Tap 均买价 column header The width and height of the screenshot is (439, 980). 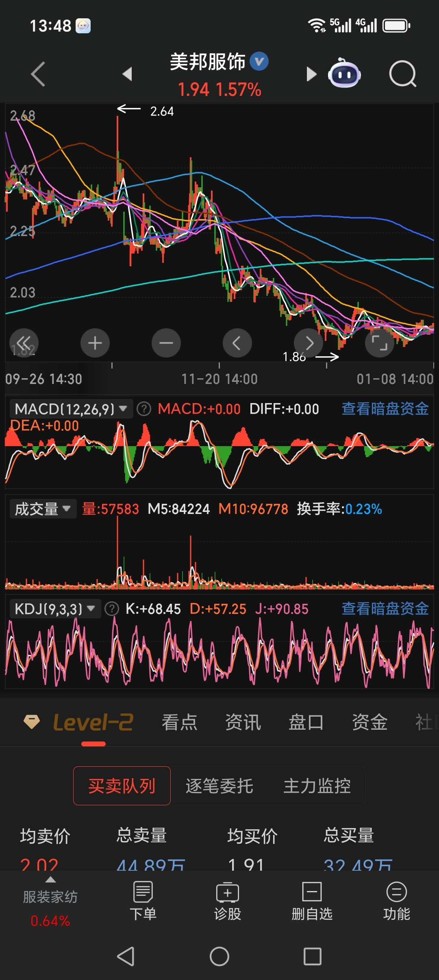[252, 836]
